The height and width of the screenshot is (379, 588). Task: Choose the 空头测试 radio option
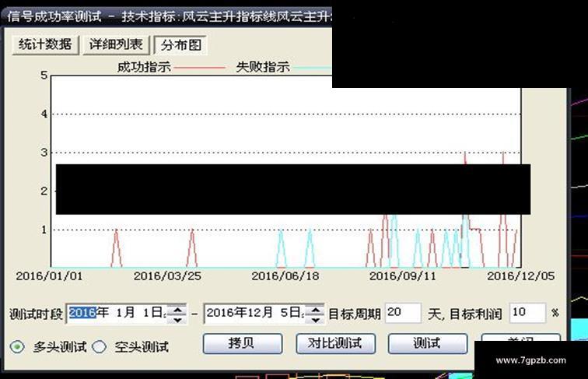(99, 347)
